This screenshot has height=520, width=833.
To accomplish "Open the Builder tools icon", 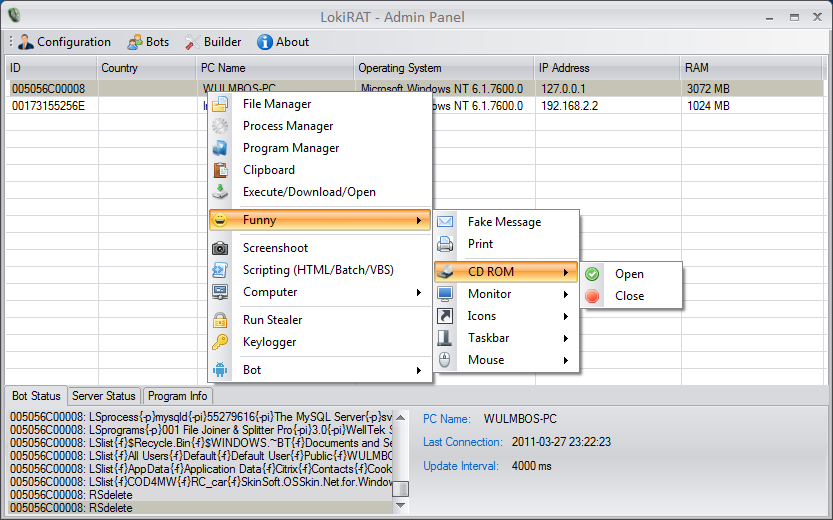I will pos(192,42).
